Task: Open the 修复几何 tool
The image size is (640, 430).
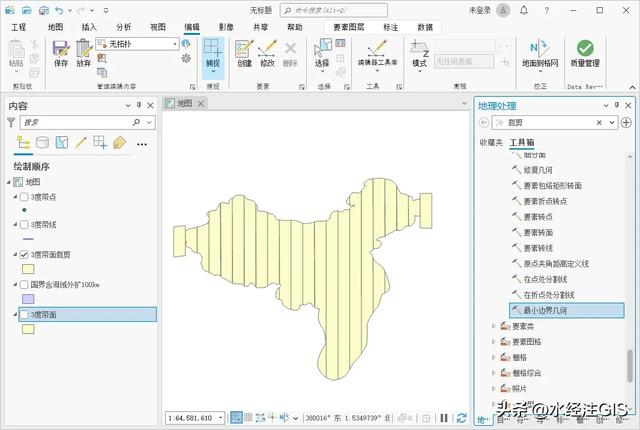Action: 538,170
